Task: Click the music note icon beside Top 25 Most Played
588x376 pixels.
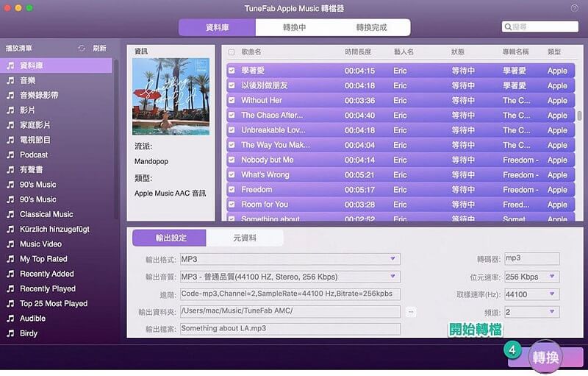Action: point(10,304)
